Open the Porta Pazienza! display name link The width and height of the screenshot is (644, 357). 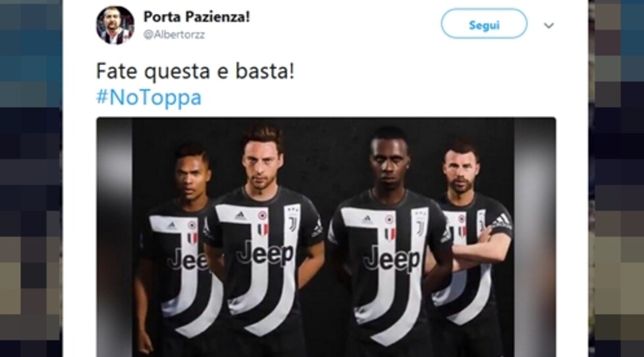(196, 17)
